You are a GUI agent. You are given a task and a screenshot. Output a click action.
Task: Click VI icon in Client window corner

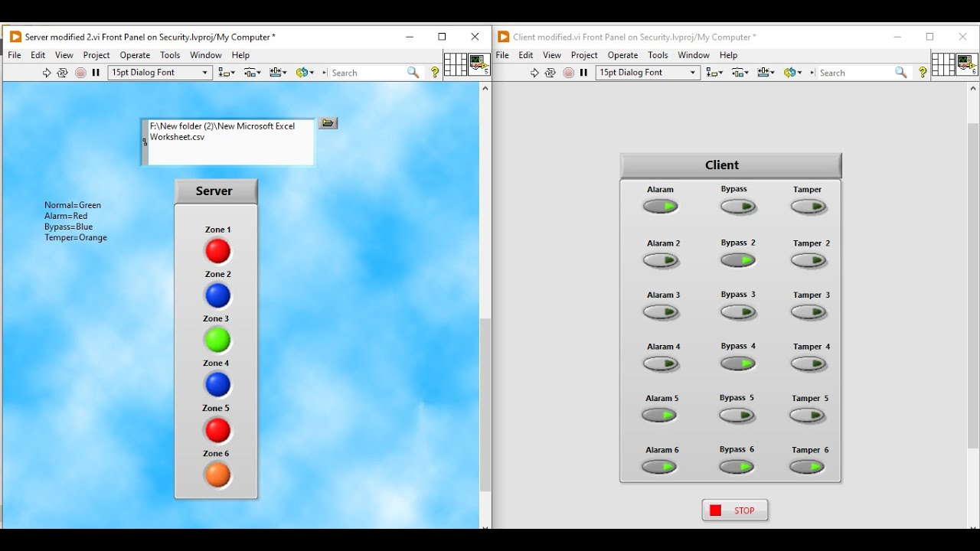pos(967,64)
